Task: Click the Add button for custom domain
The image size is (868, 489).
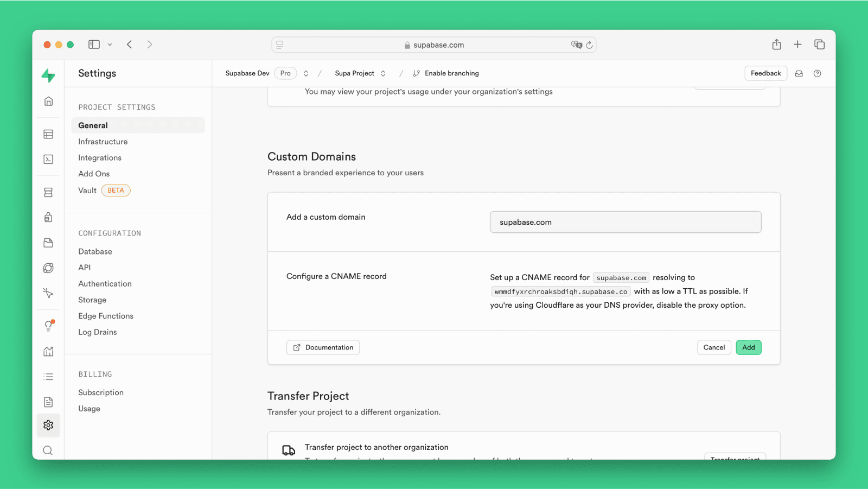Action: click(749, 347)
